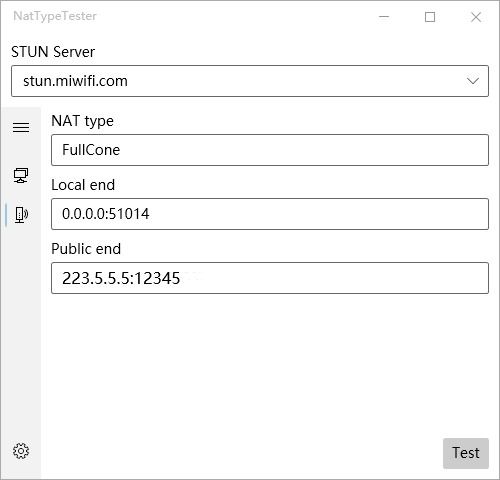Open the hamburger navigation menu
This screenshot has width=500, height=480.
click(21, 127)
